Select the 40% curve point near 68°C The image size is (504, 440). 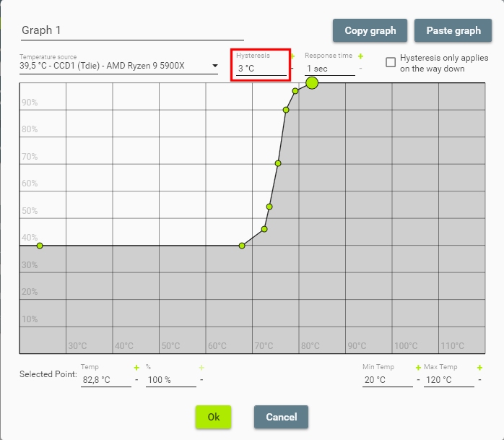coord(242,246)
